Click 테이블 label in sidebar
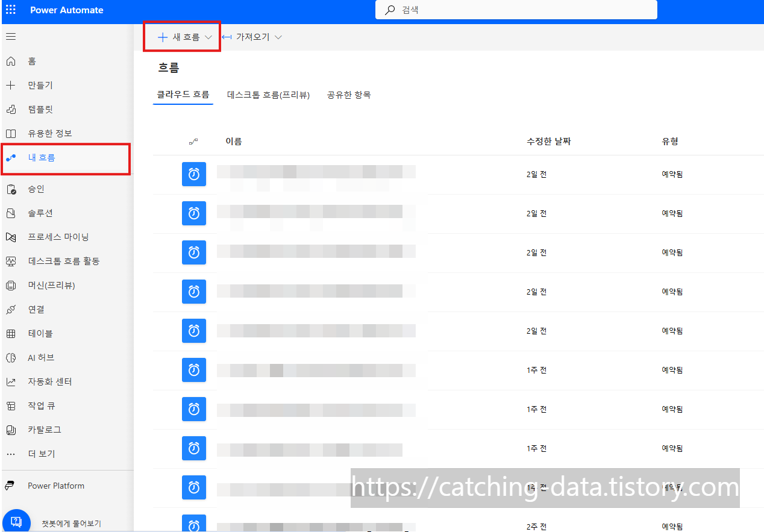Viewport: 764px width, 532px height. tap(40, 334)
